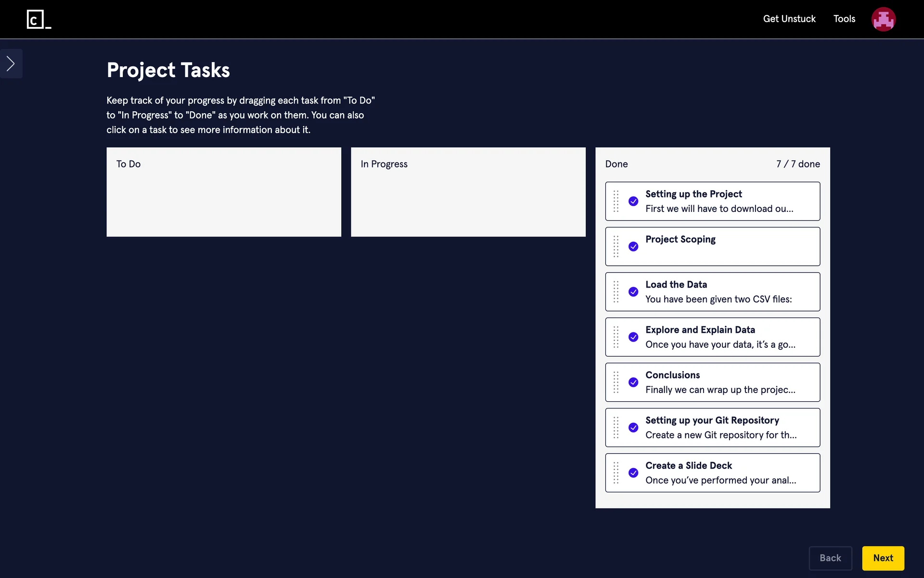Toggle checkmark on Setting up your Git Repository
Image resolution: width=924 pixels, height=578 pixels.
[x=633, y=428]
